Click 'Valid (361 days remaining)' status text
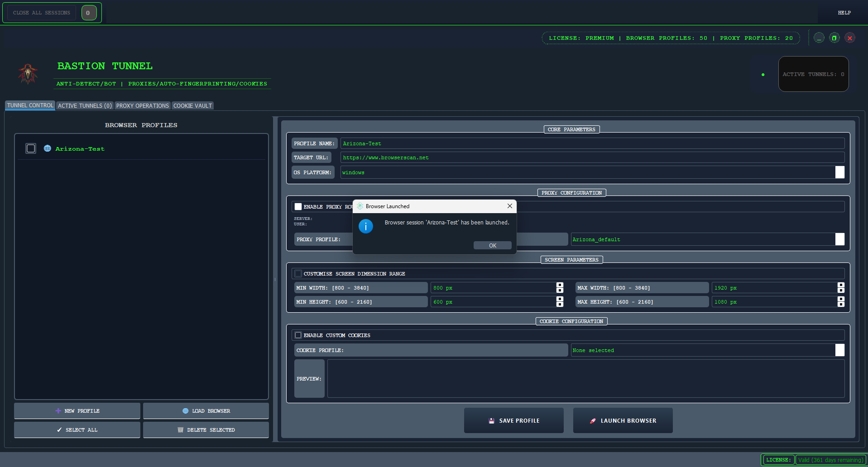868x467 pixels. (x=830, y=460)
